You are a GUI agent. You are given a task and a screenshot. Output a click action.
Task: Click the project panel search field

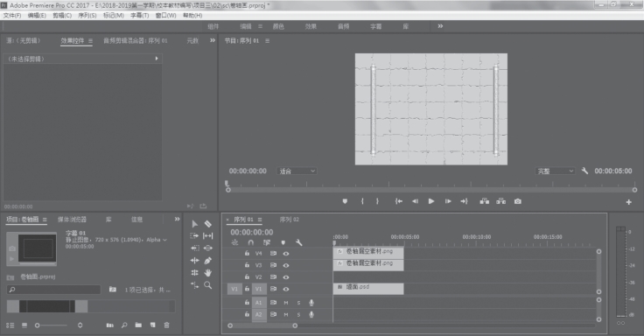[x=53, y=290]
